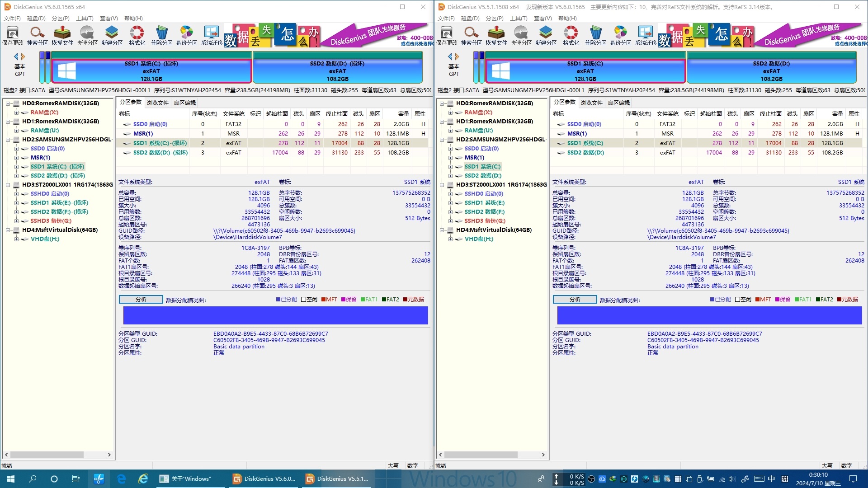The height and width of the screenshot is (488, 868).
Task: Go to next disk arrow, V5.6.0 window
Action: [x=23, y=56]
